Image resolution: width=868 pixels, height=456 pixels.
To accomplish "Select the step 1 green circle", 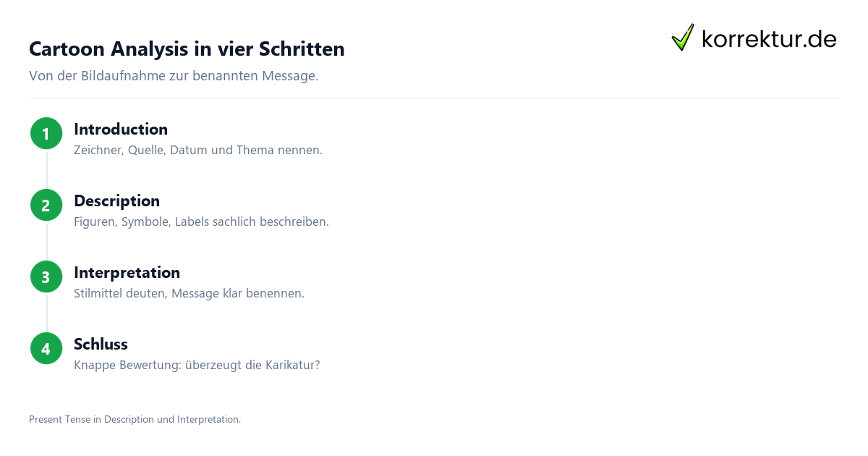I will pyautogui.click(x=46, y=133).
